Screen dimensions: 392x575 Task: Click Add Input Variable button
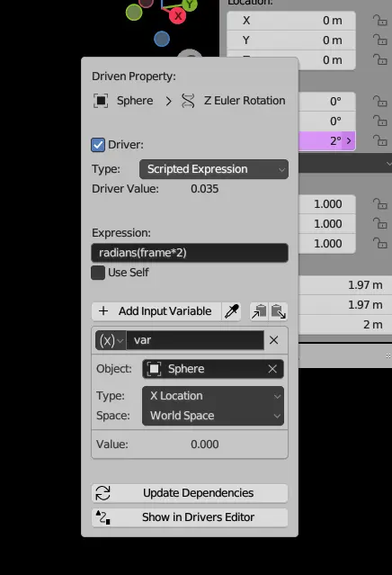point(156,311)
